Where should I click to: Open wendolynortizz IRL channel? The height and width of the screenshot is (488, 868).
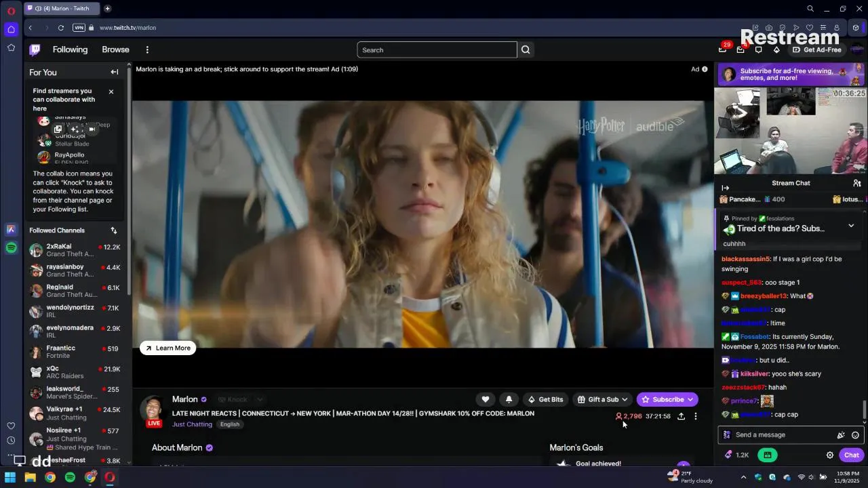click(75, 311)
